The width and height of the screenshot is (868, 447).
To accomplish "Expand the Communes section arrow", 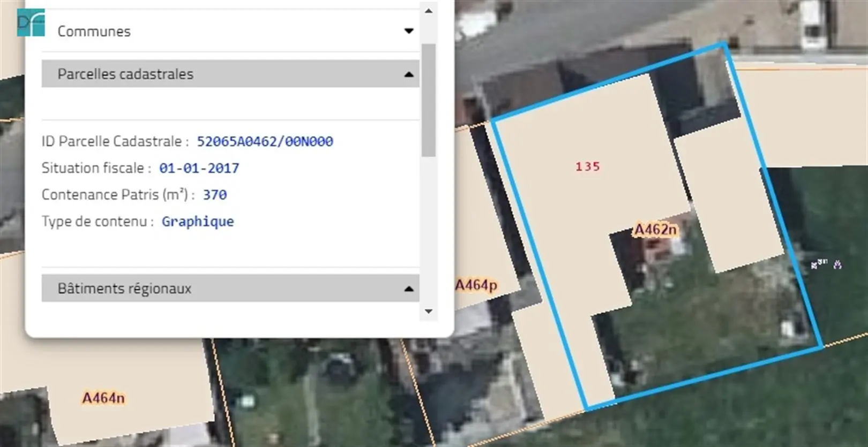I will click(409, 31).
